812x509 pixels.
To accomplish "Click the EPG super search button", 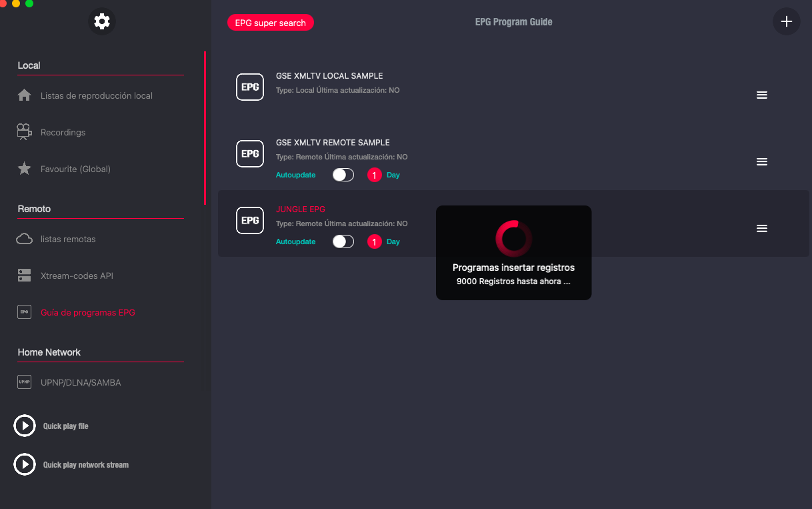I will pyautogui.click(x=270, y=23).
